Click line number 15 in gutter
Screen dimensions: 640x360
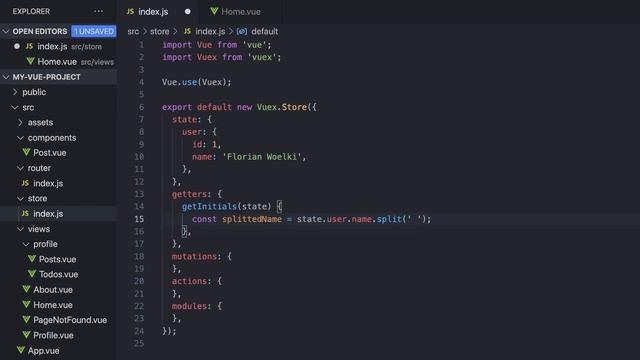[x=139, y=219]
